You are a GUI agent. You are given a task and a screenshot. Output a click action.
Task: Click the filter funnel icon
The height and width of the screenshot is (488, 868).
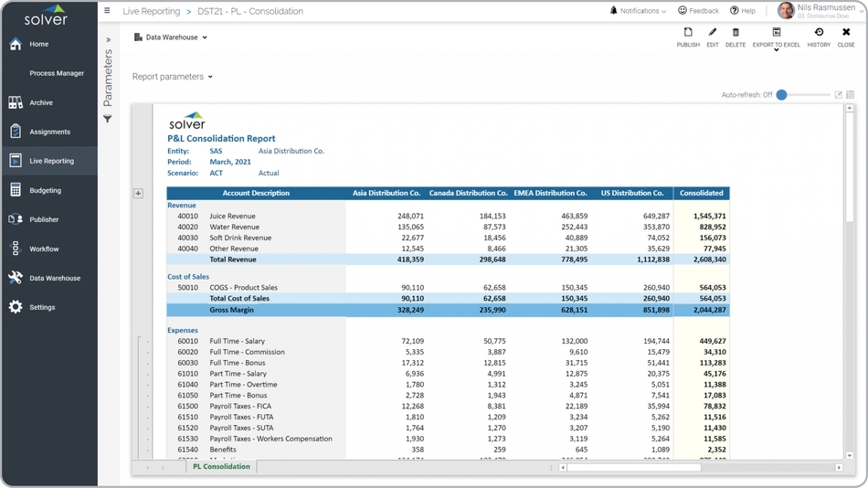[x=108, y=119]
